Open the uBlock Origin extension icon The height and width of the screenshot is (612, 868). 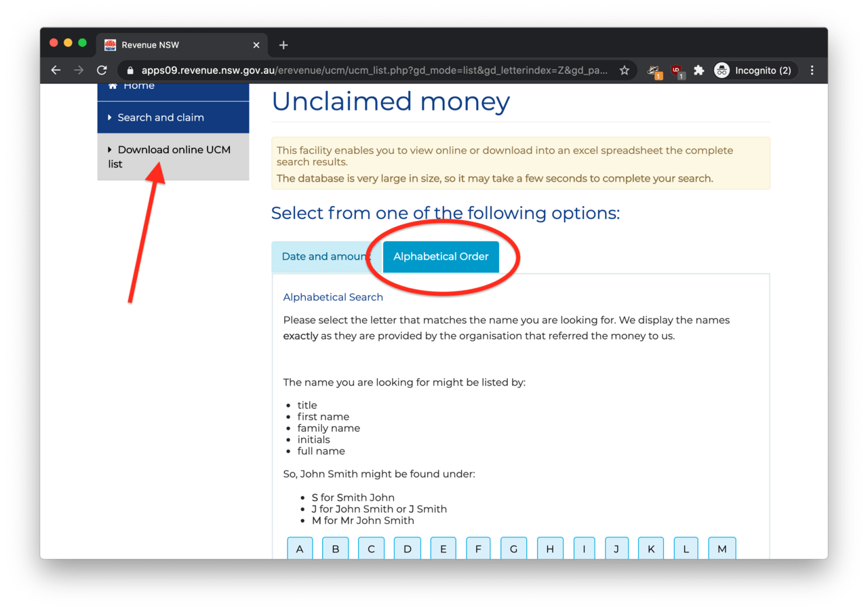[x=677, y=70]
